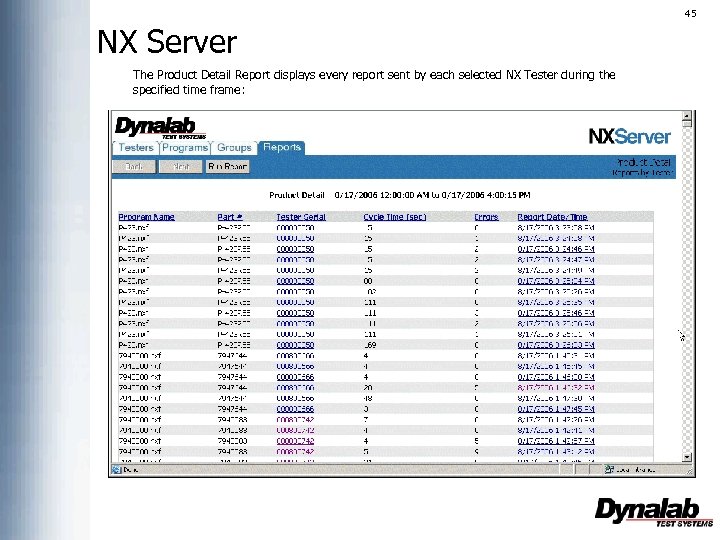
Task: Sort by Cycle Time (sec) header
Action: 394,217
